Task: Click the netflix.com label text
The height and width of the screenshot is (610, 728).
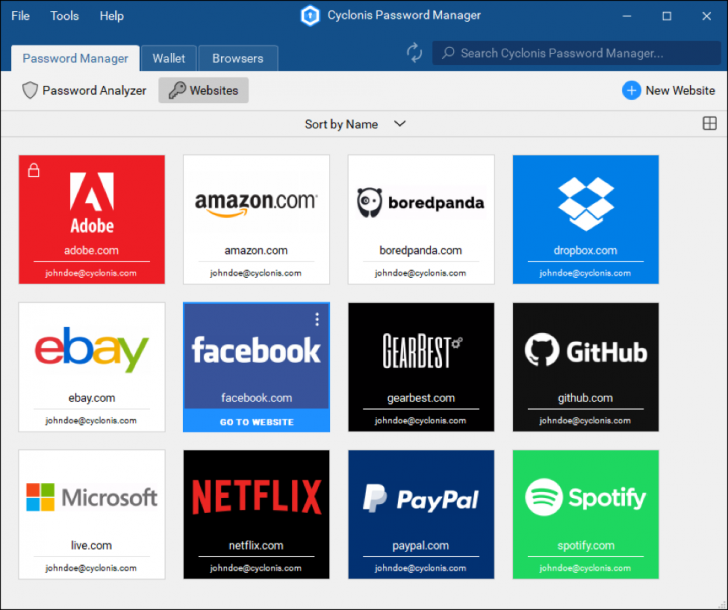Action: click(256, 545)
